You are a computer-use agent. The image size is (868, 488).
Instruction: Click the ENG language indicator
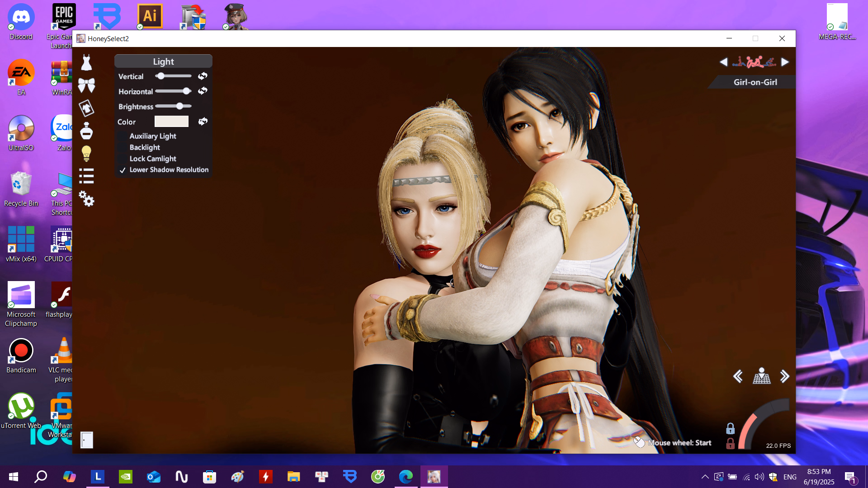[790, 477]
